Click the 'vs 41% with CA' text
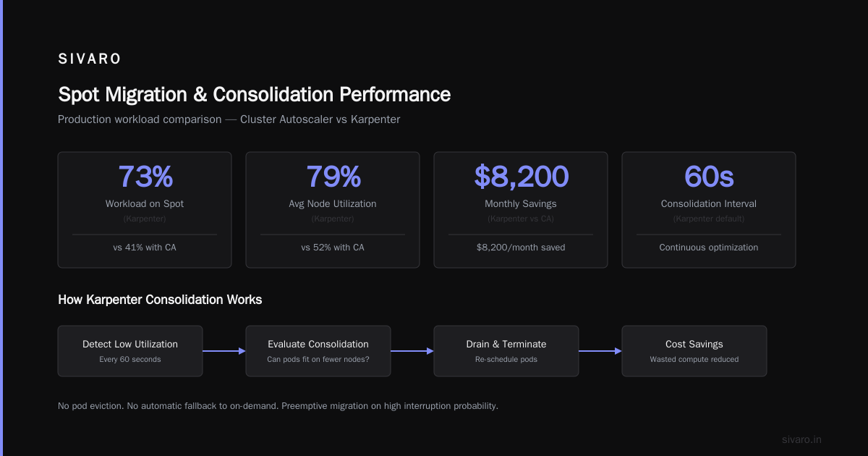 pyautogui.click(x=145, y=248)
